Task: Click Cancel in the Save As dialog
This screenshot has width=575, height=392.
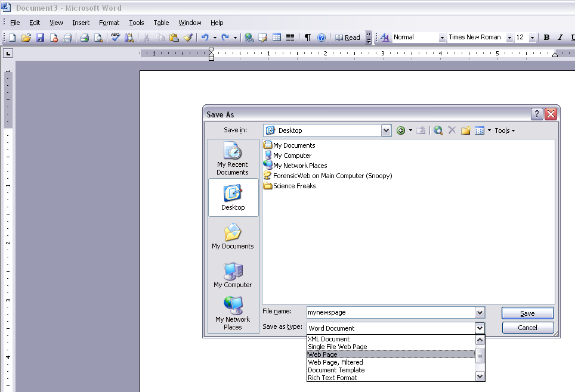Action: point(528,328)
